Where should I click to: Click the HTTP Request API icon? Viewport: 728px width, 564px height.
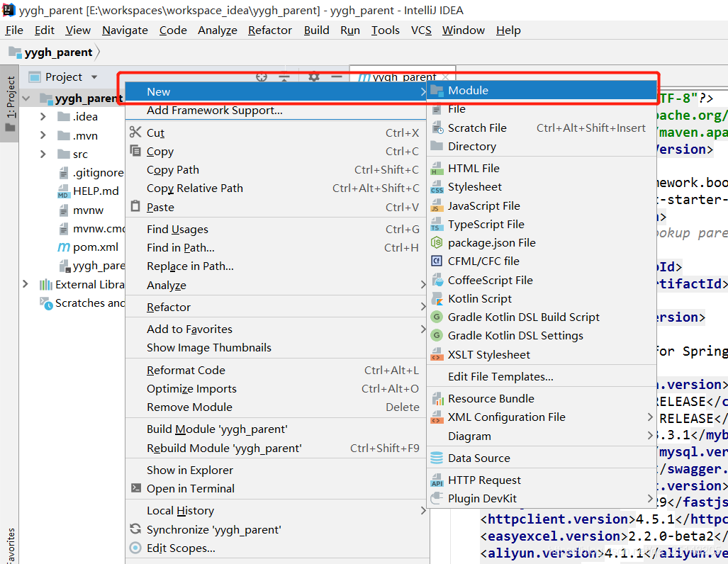click(x=437, y=480)
